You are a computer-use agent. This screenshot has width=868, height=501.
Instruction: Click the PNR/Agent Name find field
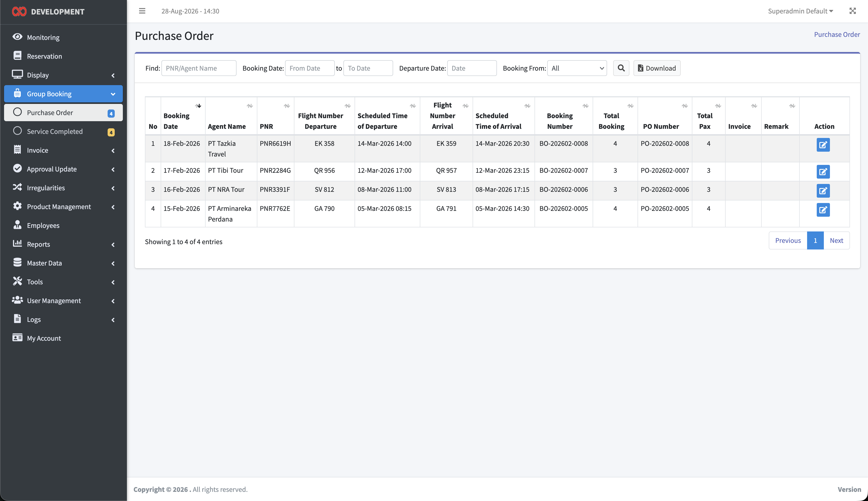point(199,68)
